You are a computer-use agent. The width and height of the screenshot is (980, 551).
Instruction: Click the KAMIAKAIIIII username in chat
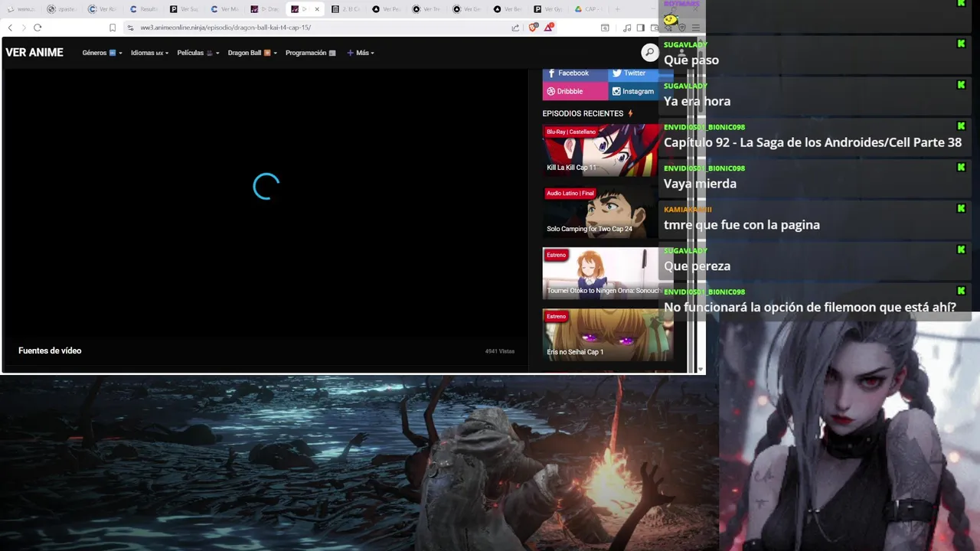tap(688, 209)
